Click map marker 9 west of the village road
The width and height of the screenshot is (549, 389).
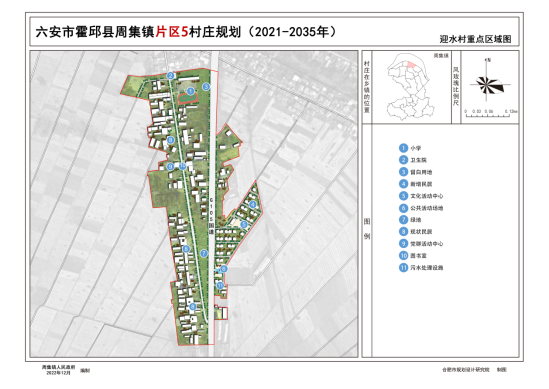tap(171, 166)
